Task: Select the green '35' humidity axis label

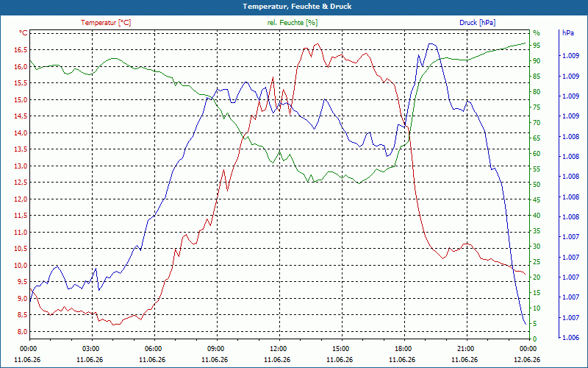Action: (537, 230)
